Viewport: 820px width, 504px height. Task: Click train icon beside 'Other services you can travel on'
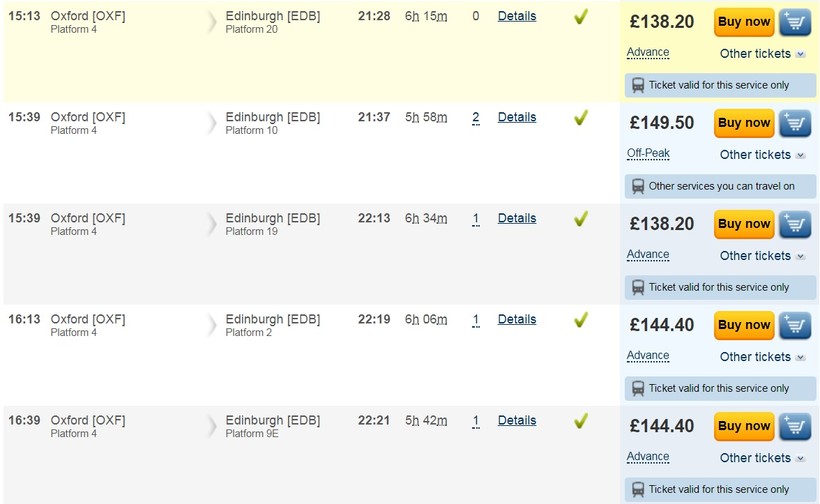638,186
